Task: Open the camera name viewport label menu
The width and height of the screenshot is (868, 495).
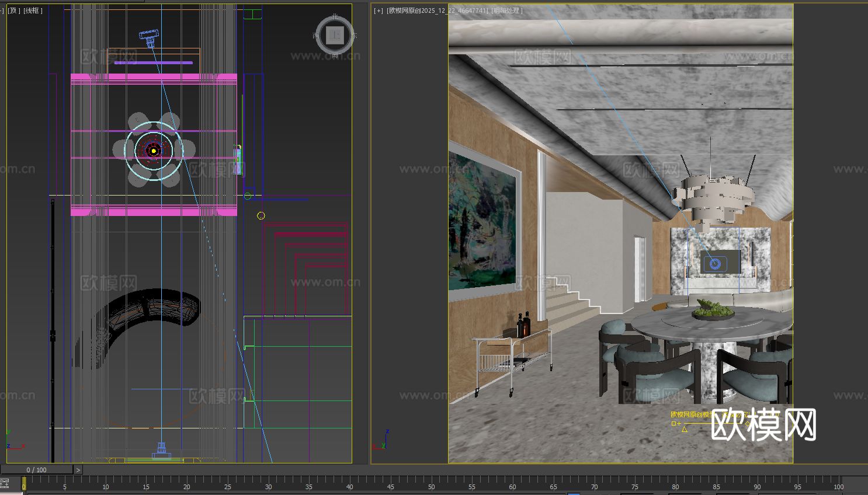Action: point(438,11)
